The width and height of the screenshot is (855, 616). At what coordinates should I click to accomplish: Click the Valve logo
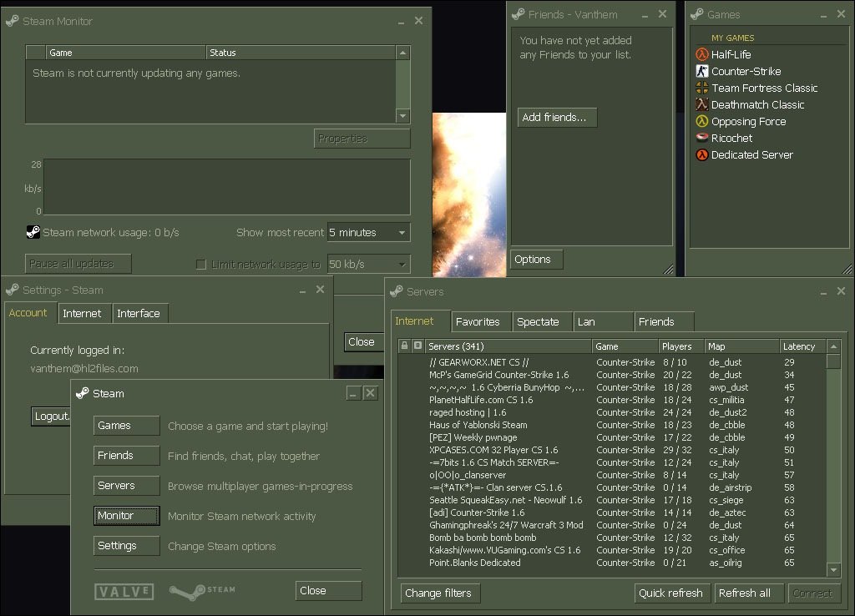[x=124, y=592]
